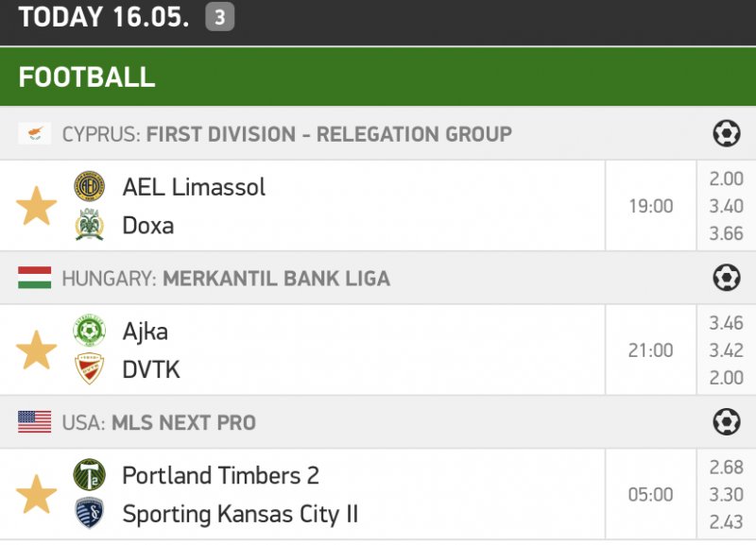This screenshot has width=756, height=545.
Task: Click the Sporting Kansas City II crest
Action: pyautogui.click(x=90, y=514)
